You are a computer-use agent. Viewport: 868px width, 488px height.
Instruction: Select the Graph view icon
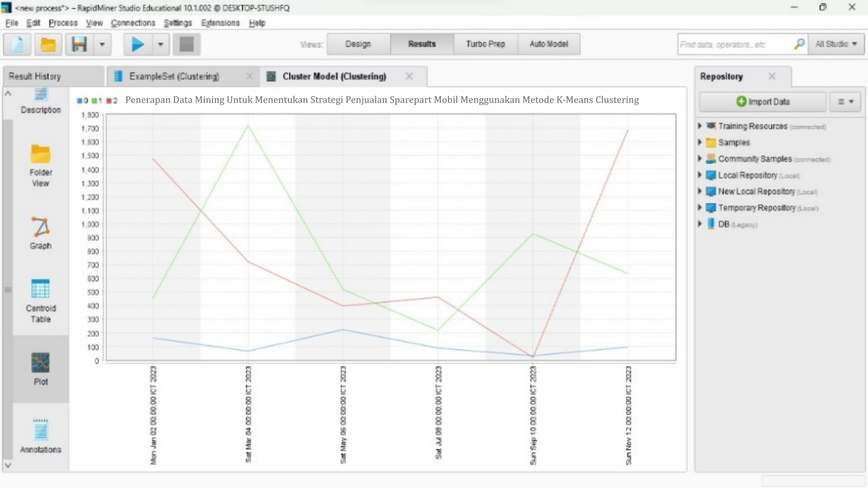pyautogui.click(x=40, y=233)
